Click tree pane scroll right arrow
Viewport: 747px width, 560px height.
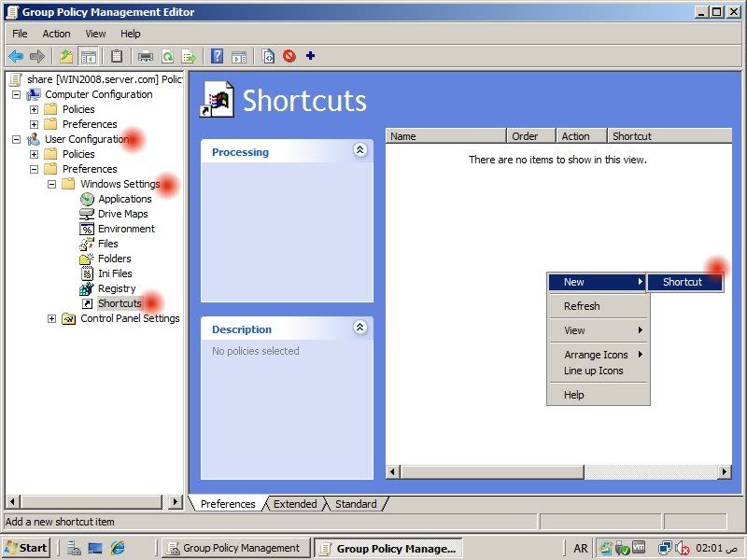pos(176,501)
